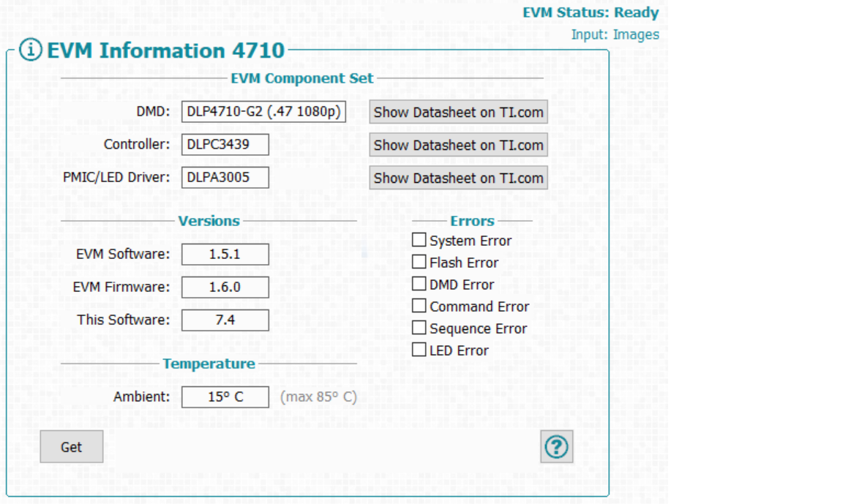Click the Ambient temperature 15° C field
The image size is (843, 504).
pyautogui.click(x=225, y=396)
